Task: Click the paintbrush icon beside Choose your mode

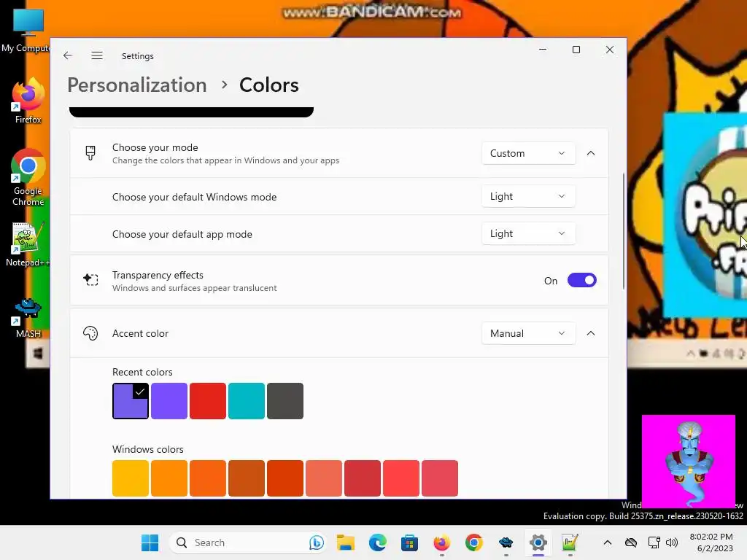Action: [90, 153]
